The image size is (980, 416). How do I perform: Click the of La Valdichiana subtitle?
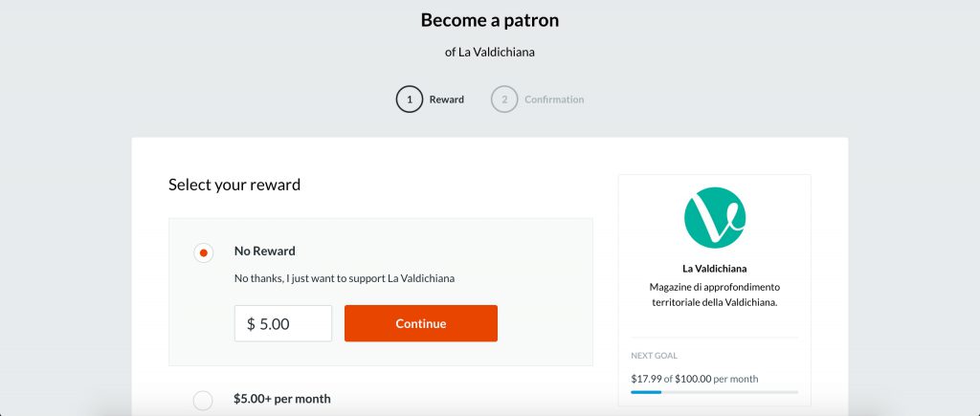[489, 52]
